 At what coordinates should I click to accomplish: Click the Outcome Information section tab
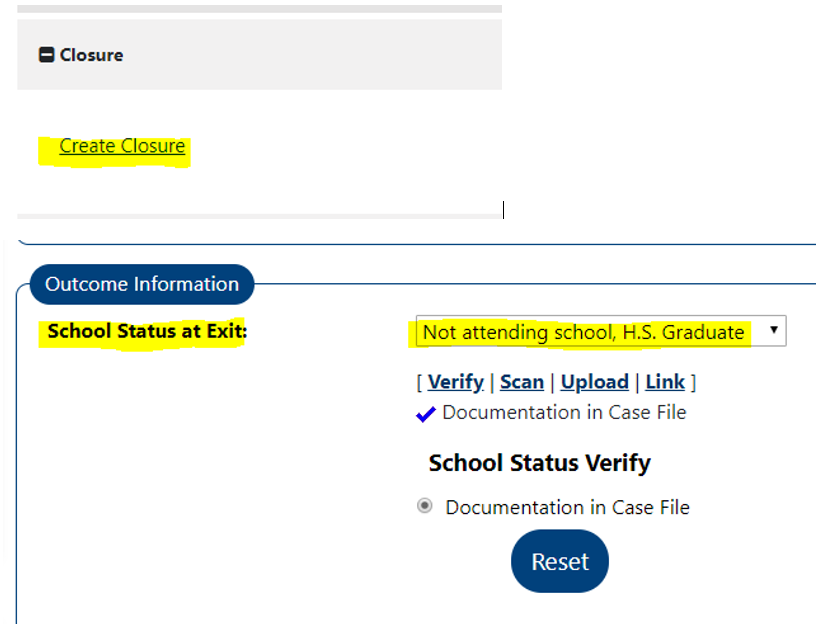pos(142,284)
